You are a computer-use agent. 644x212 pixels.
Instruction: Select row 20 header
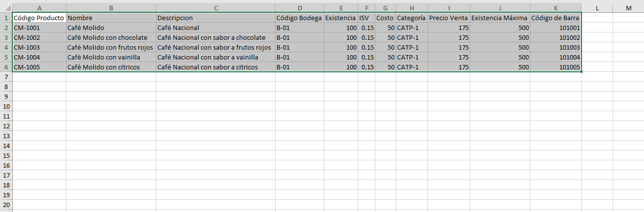(6, 205)
